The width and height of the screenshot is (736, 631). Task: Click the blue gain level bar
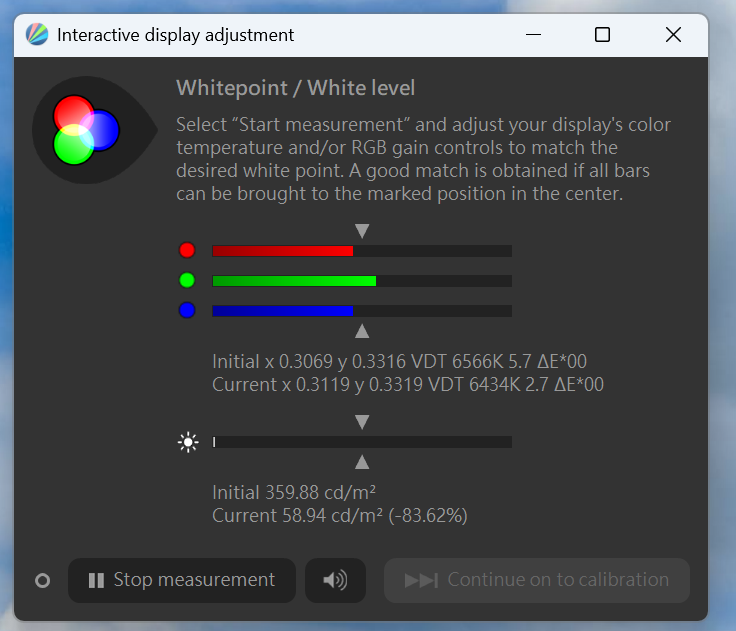click(362, 311)
